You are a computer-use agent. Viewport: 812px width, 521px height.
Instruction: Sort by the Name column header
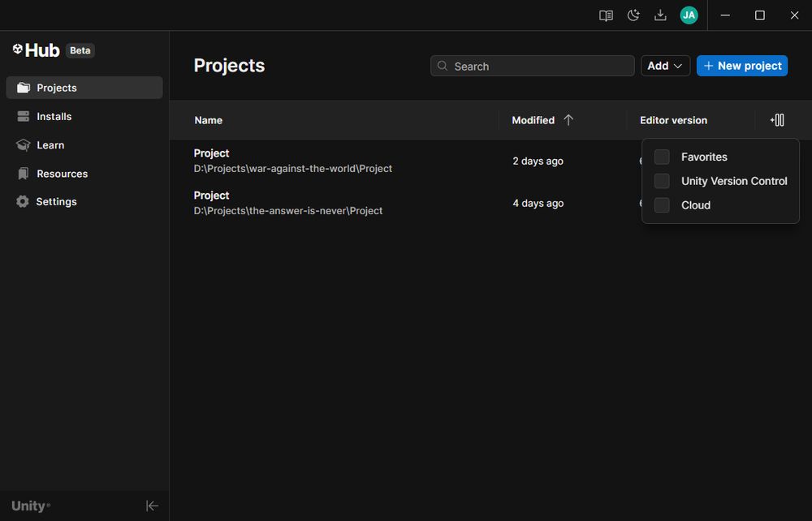208,120
